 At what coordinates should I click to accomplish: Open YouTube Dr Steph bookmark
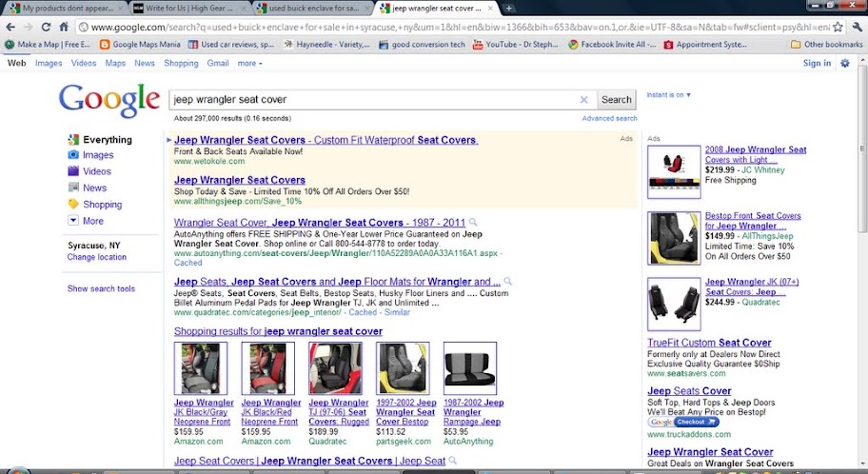click(x=516, y=45)
